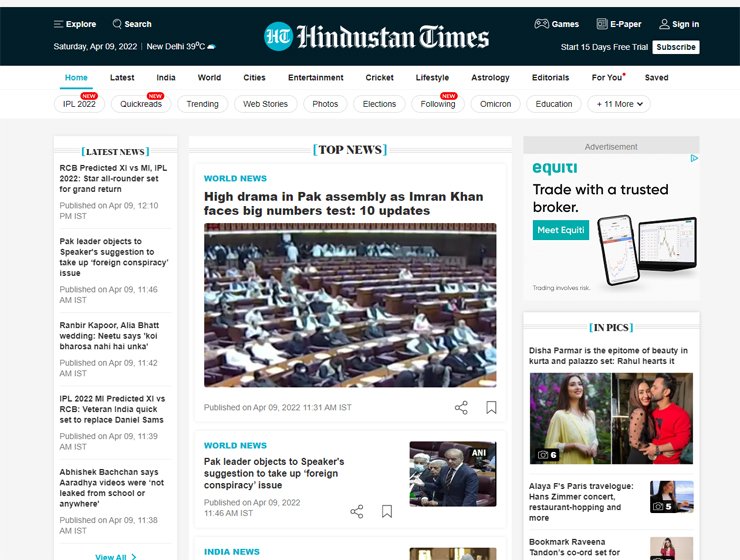Share the Imran Khan top story
Viewport: 740px width, 560px height.
pyautogui.click(x=461, y=408)
